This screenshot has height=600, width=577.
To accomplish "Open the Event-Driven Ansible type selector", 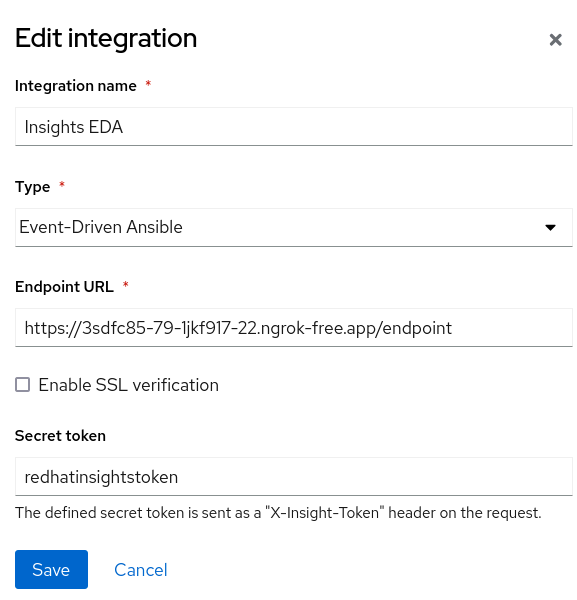I will click(293, 227).
